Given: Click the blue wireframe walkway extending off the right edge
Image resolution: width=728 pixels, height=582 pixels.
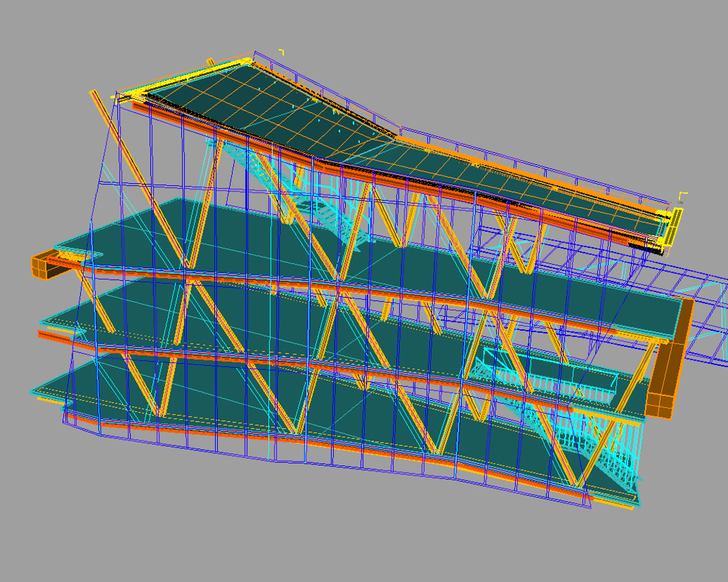Looking at the screenshot, I should 708,317.
